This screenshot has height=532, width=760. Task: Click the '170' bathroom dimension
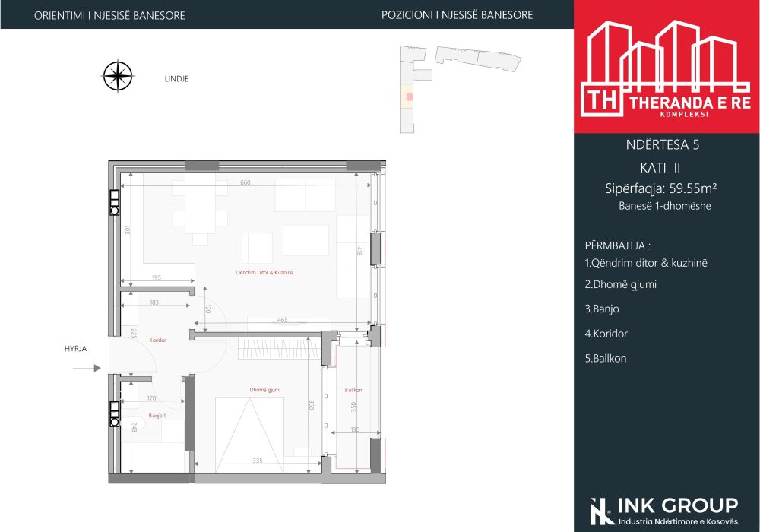coord(151,398)
